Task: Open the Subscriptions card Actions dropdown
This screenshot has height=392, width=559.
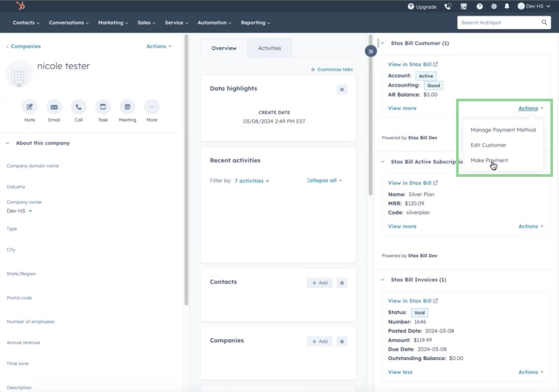Action: 531,226
